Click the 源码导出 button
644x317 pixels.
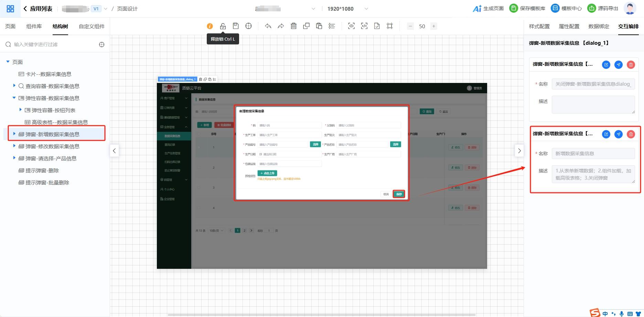603,9
